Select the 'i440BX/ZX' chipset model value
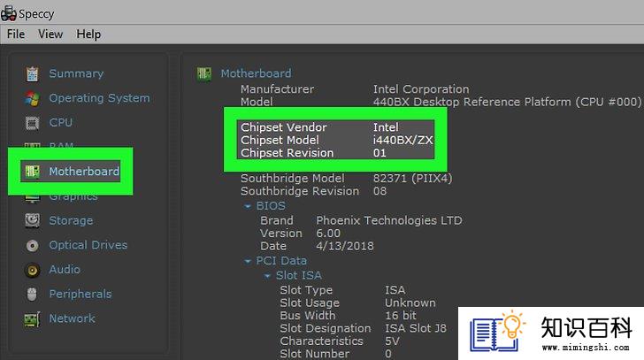This screenshot has width=644, height=360. (x=402, y=140)
